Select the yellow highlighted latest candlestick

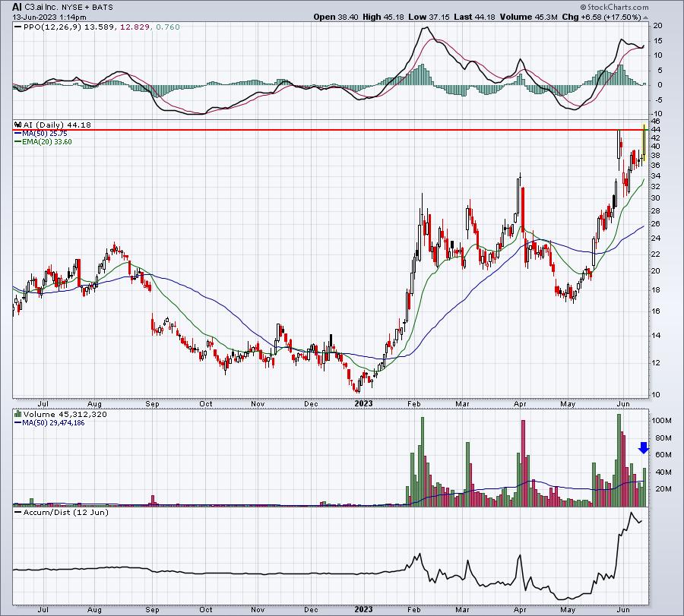pyautogui.click(x=644, y=143)
